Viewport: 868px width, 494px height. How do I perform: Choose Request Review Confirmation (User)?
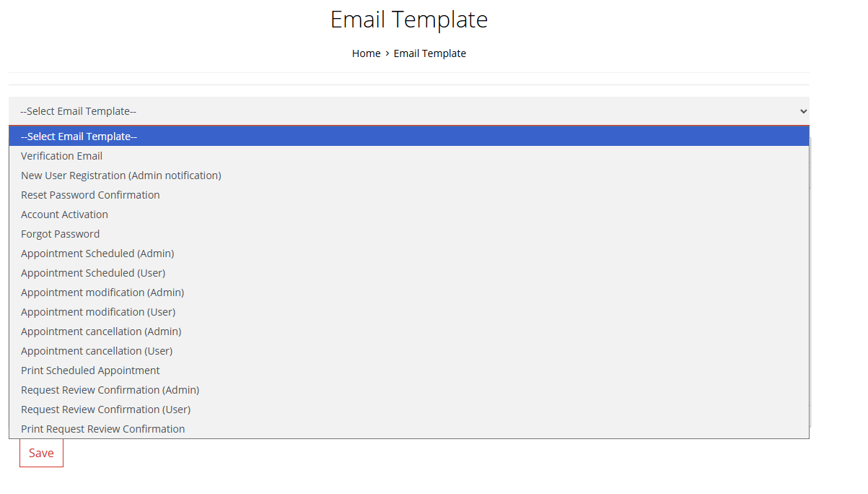pyautogui.click(x=105, y=409)
